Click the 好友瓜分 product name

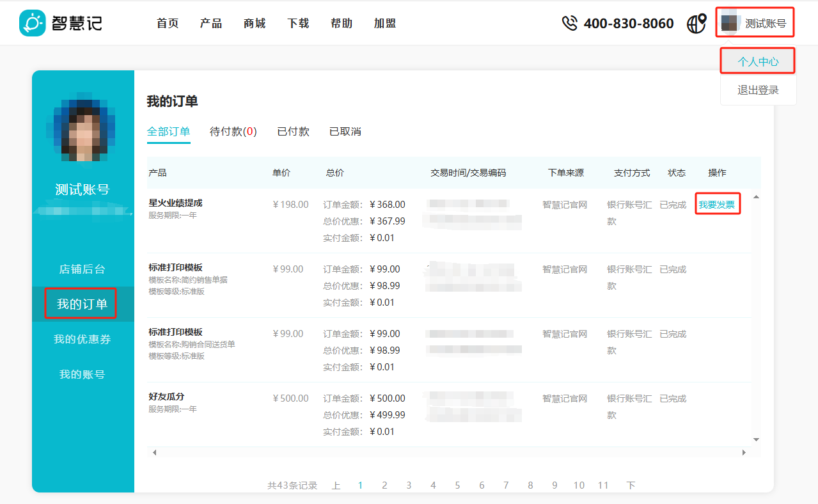point(166,397)
